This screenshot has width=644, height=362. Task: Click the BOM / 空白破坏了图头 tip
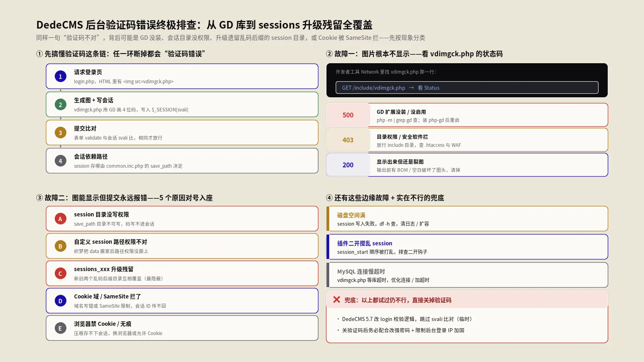pyautogui.click(x=419, y=170)
